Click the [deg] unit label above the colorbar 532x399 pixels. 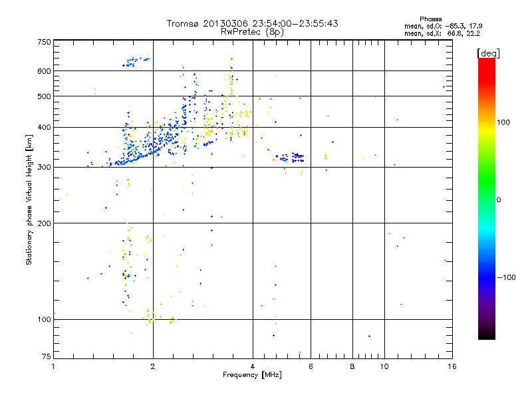[488, 53]
